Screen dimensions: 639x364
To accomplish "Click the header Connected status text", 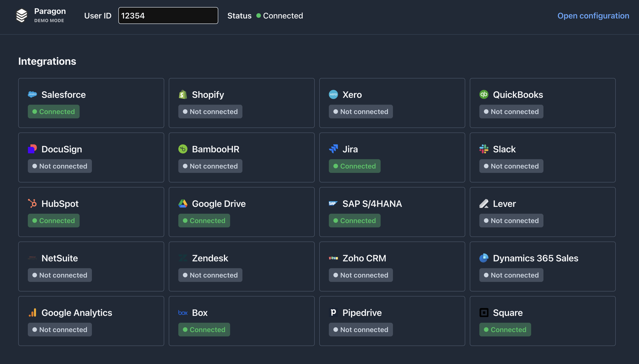I will coord(283,16).
